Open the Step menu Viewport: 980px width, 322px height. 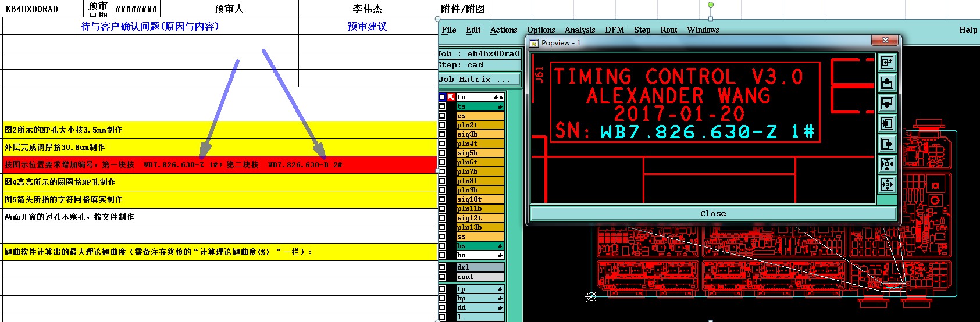pos(642,30)
